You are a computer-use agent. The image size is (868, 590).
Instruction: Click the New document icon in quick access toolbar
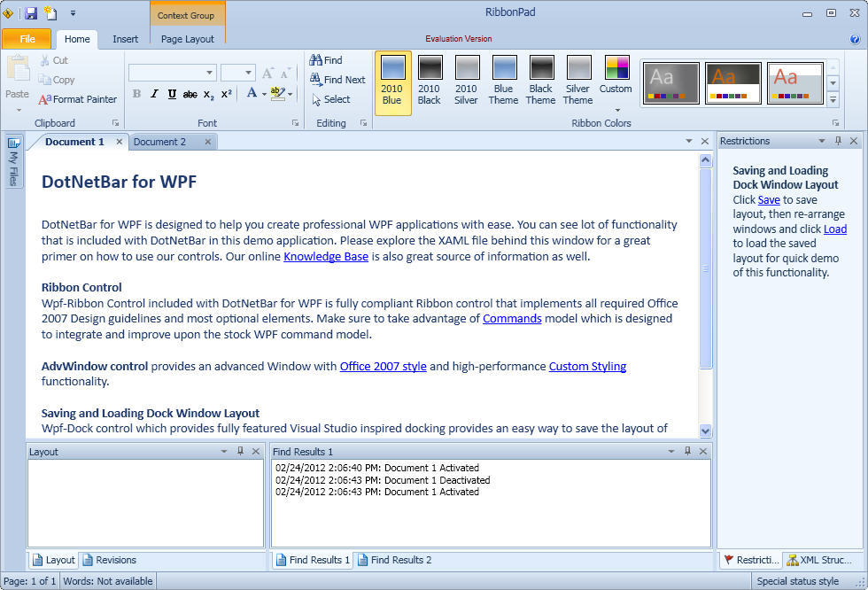point(51,12)
